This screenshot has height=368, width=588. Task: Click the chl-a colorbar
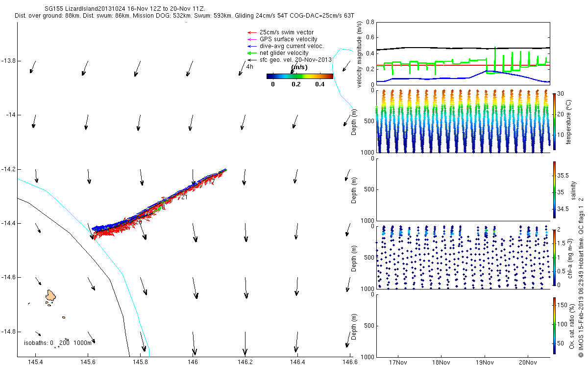[554, 257]
